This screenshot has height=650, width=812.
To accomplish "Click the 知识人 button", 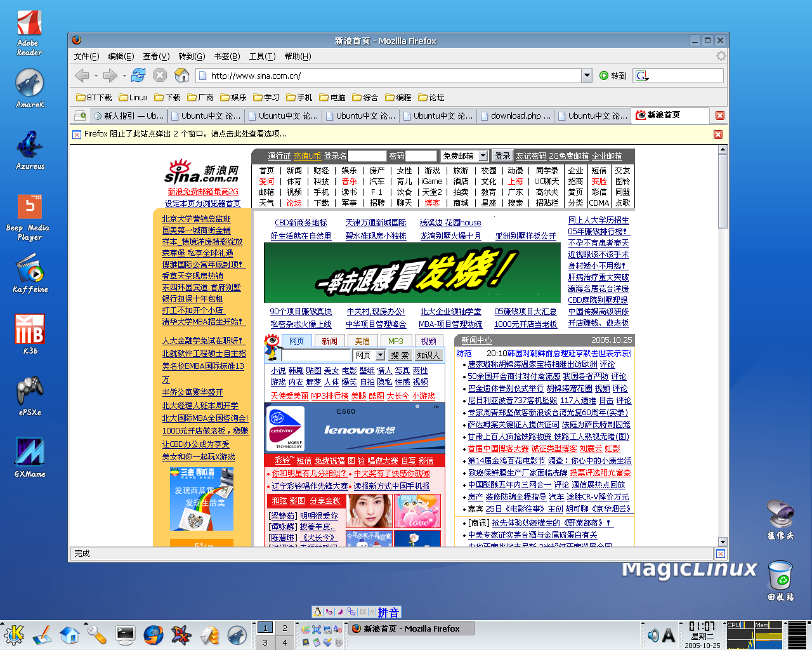I will [428, 355].
